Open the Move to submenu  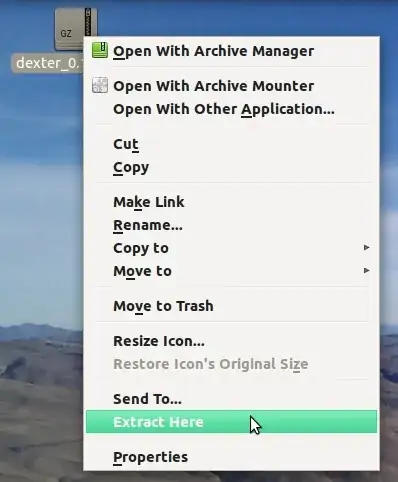coord(231,271)
